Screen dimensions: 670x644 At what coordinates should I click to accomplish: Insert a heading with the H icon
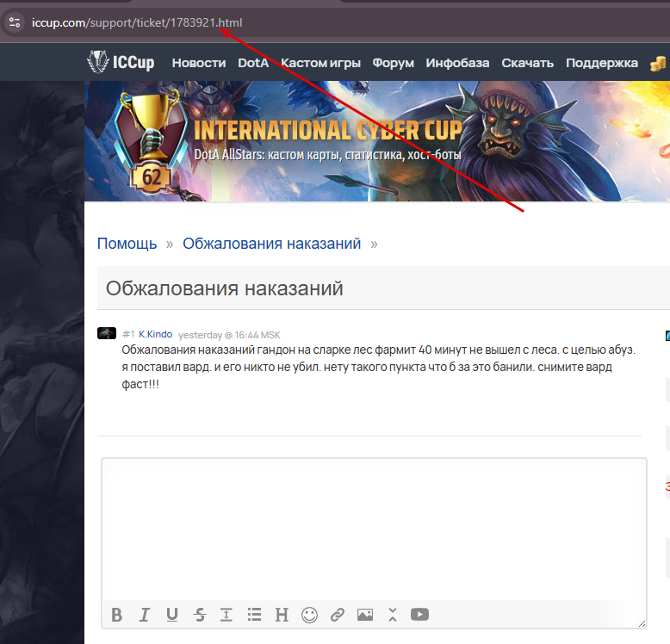tap(282, 615)
